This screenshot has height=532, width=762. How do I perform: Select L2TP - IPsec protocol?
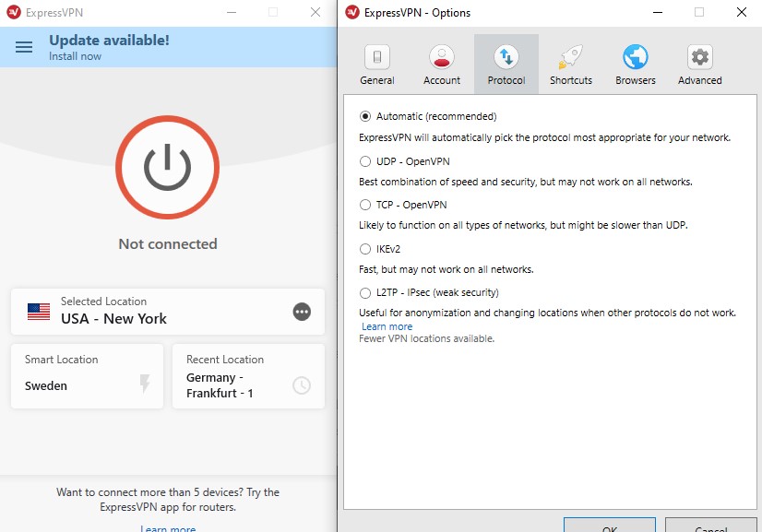(x=365, y=293)
